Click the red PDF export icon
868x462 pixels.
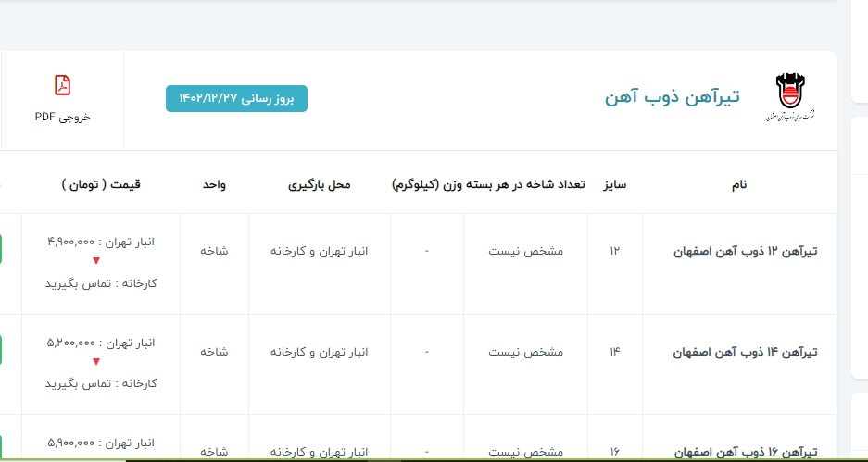[62, 85]
